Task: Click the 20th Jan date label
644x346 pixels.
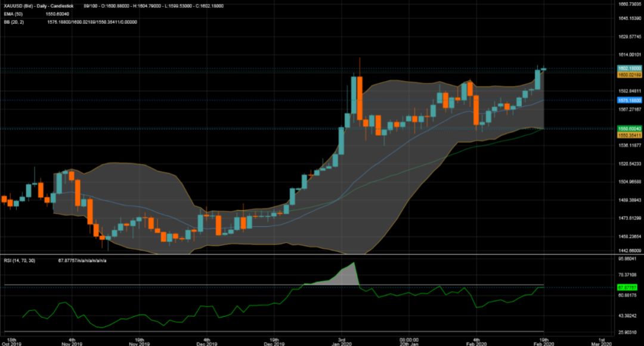Action: pyautogui.click(x=409, y=342)
